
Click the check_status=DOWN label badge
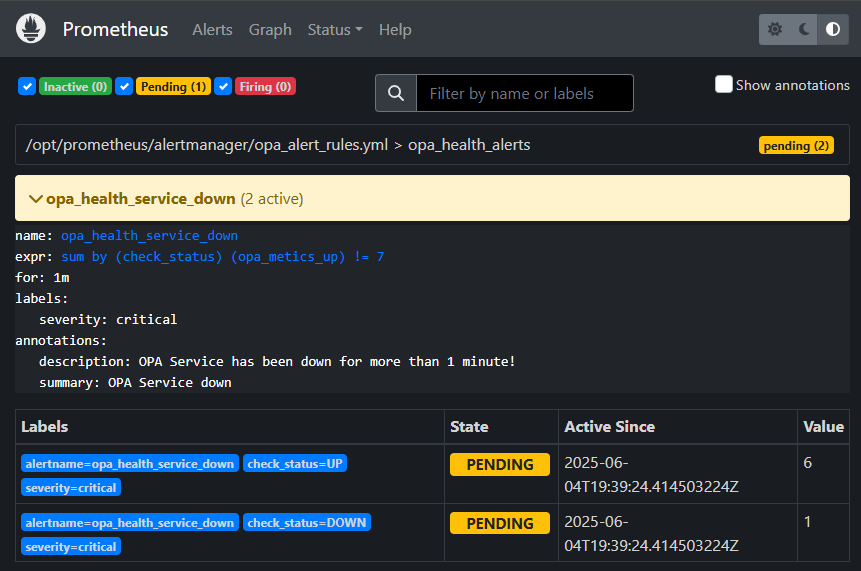tap(307, 522)
